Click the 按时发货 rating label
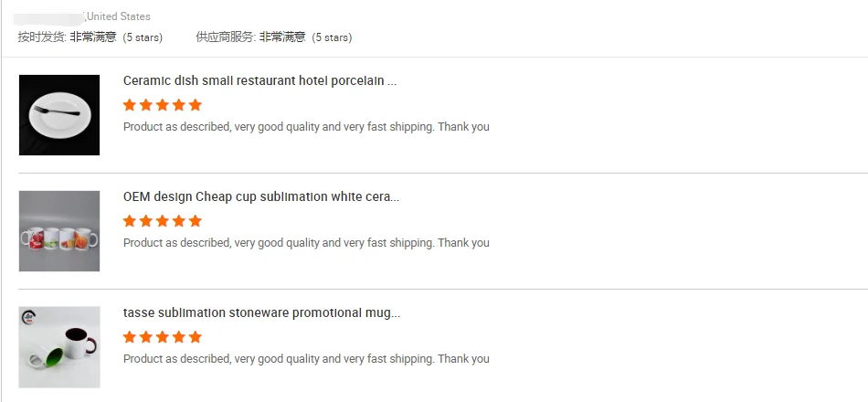Screen dimensions: 868x402 tap(42, 37)
